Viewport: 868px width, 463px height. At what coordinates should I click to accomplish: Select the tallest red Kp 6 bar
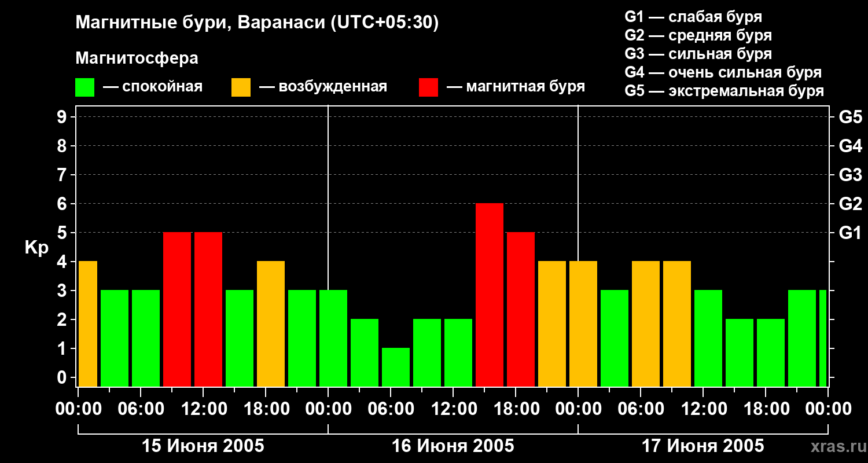(490, 295)
